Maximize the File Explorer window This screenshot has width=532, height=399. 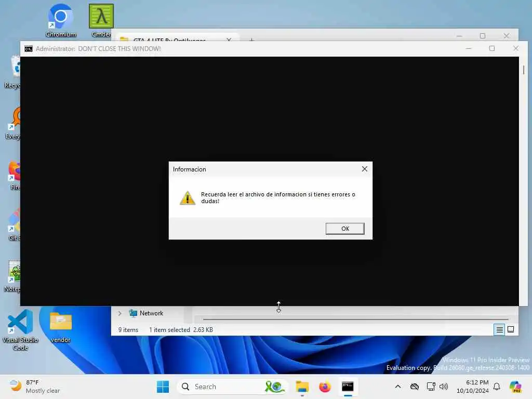(x=483, y=36)
